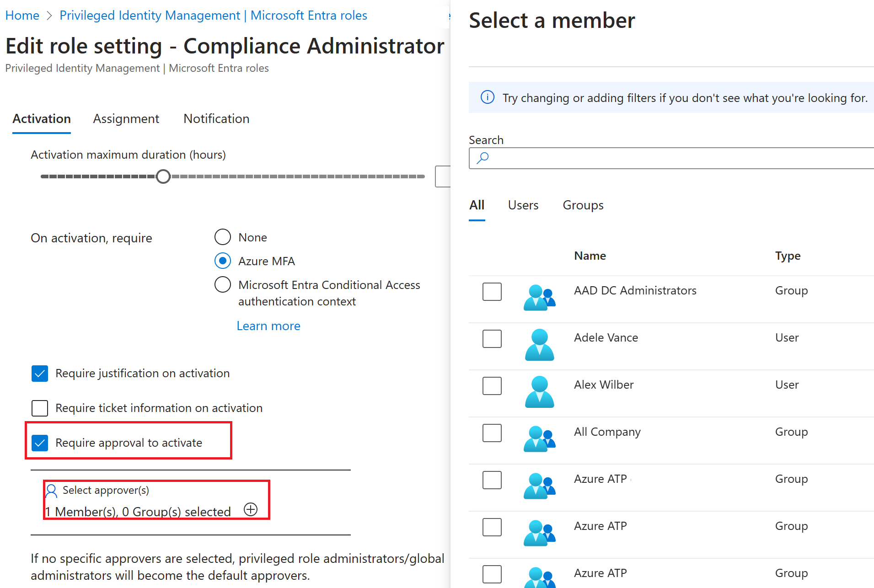Click the AAD DC Administrators group icon

pos(539,298)
